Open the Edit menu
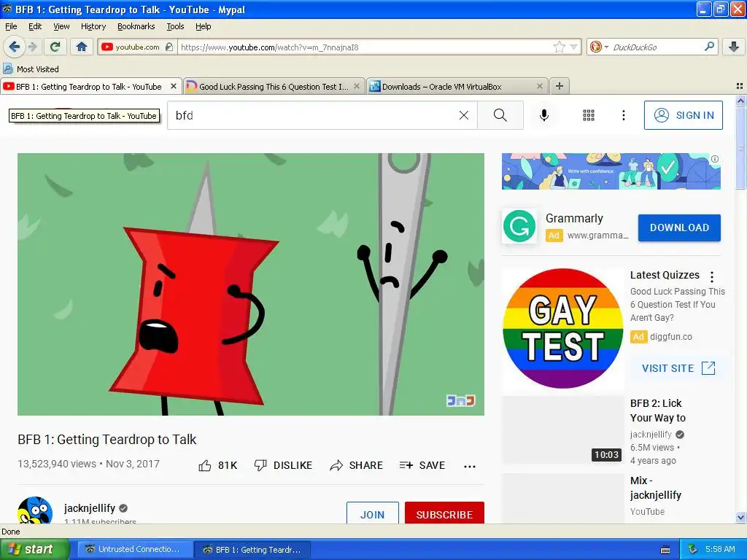This screenshot has width=747, height=560. [x=35, y=26]
